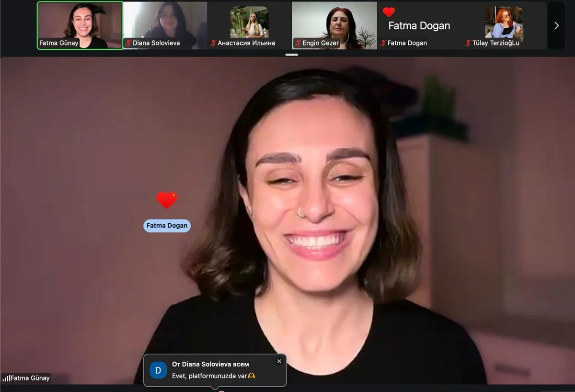Close the Diana Solovieva chat notification
575x392 pixels.
point(279,361)
